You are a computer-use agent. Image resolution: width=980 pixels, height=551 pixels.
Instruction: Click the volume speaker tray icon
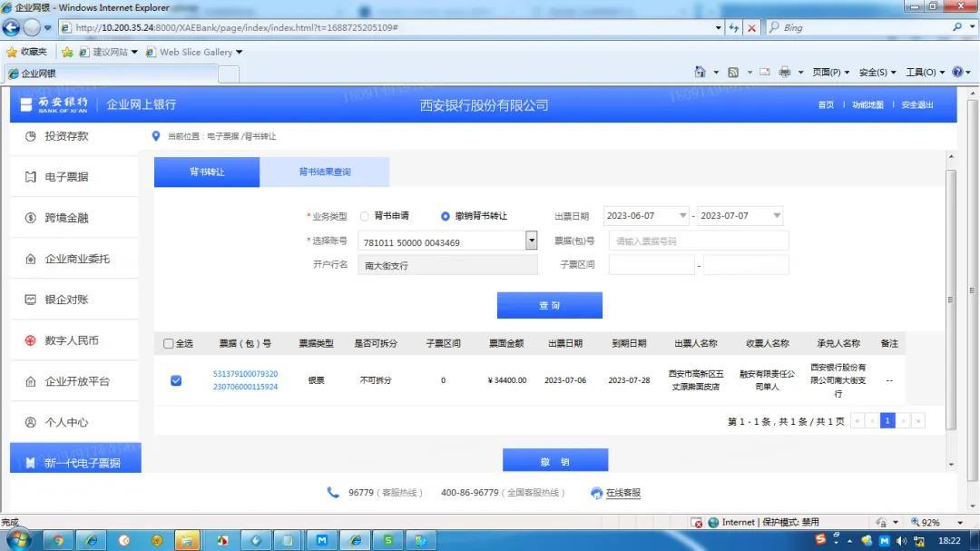pyautogui.click(x=901, y=541)
